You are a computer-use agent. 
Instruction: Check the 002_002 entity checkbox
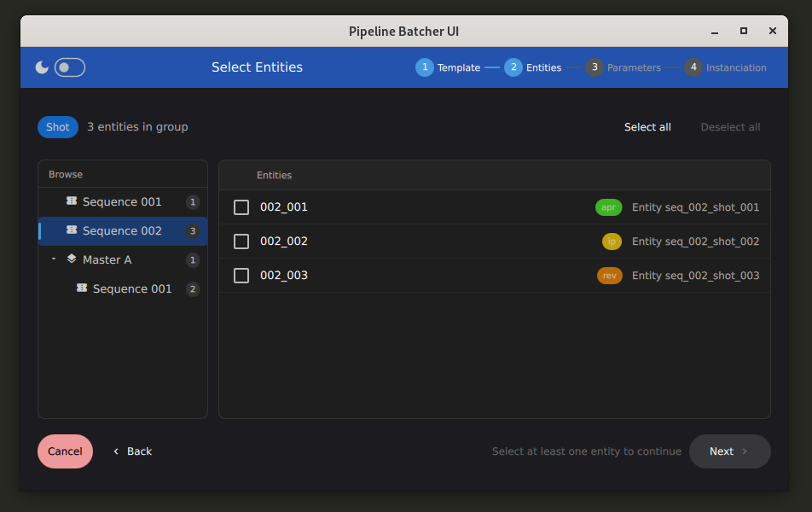click(241, 241)
